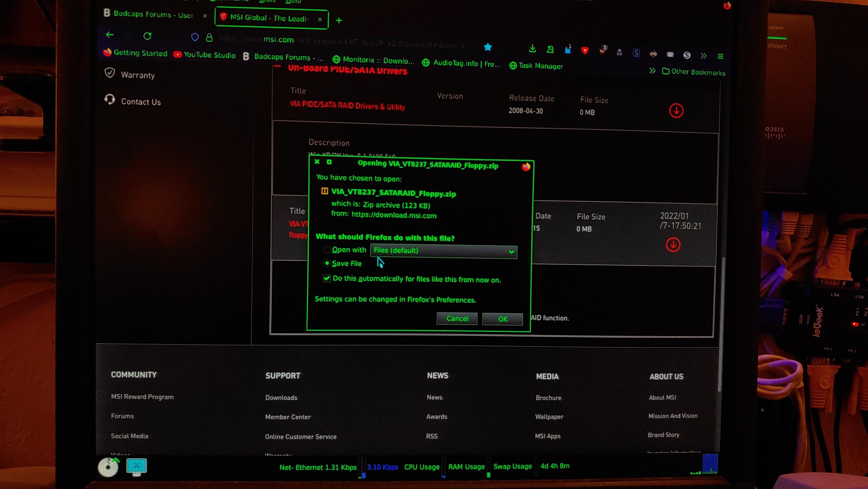Click Cancel in the download dialog

tap(457, 319)
